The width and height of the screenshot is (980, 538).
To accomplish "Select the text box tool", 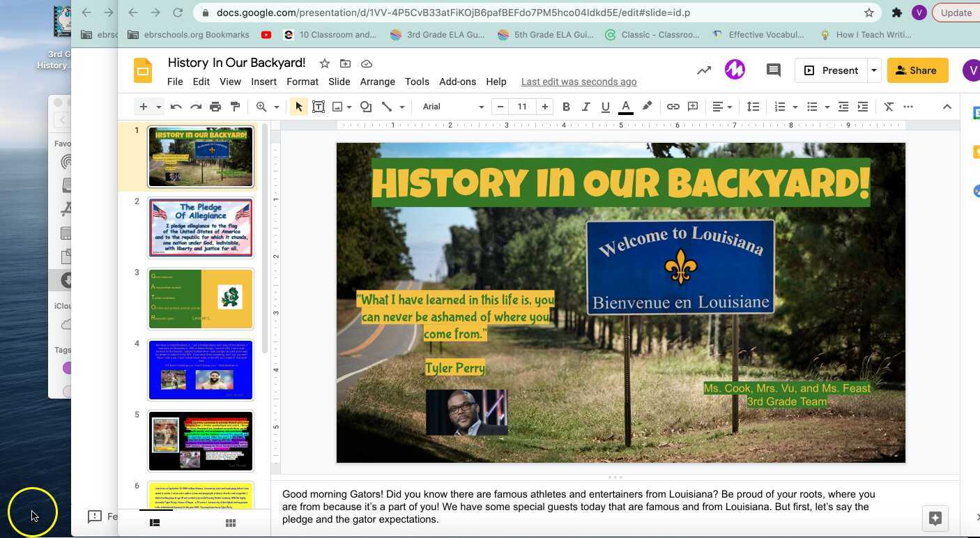I will [319, 107].
